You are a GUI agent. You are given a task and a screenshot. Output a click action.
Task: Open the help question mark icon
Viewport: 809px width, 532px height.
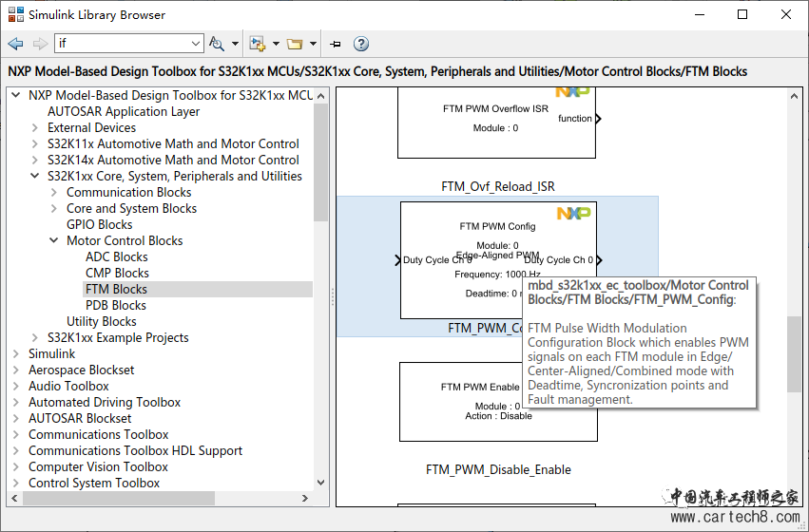coord(361,44)
